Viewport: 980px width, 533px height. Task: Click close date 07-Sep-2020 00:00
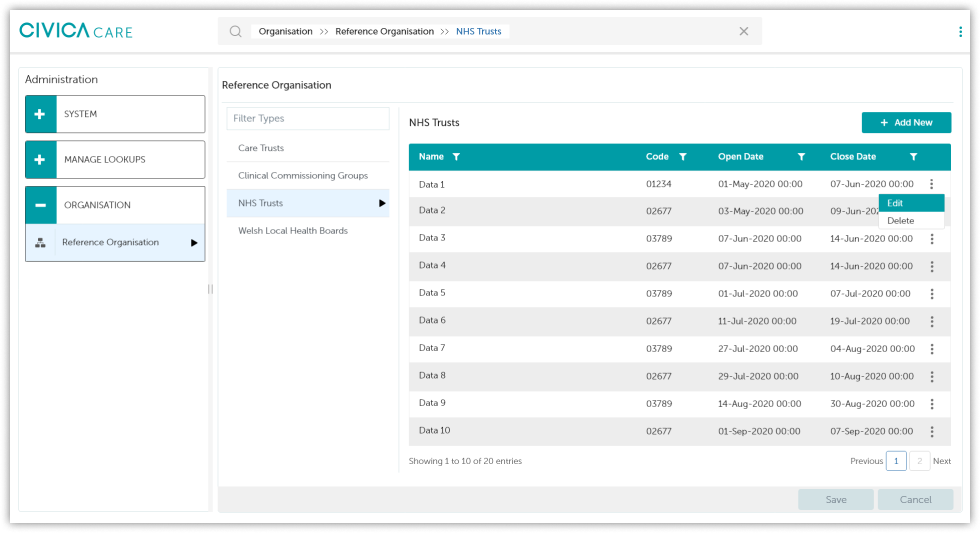pos(871,431)
